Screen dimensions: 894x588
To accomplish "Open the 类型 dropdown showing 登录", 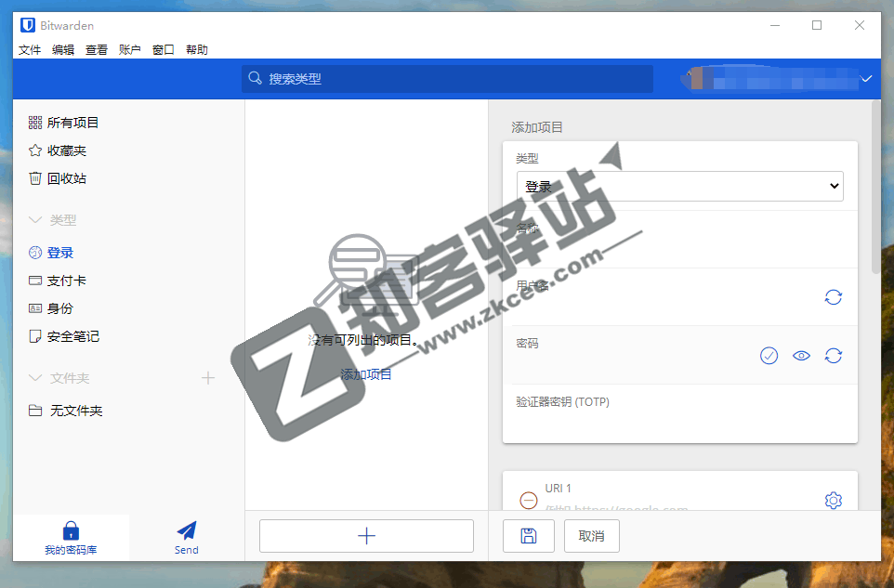I will [x=679, y=186].
